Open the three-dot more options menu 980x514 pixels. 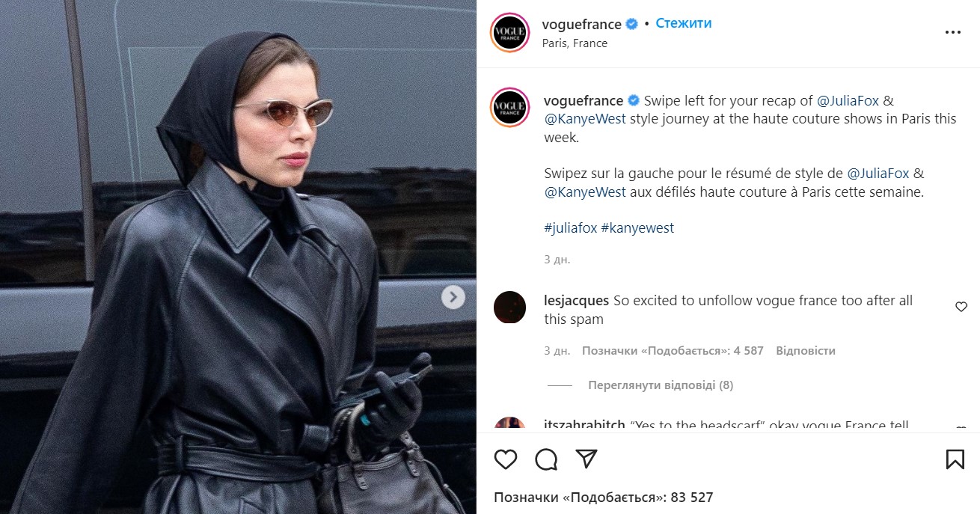(x=952, y=32)
